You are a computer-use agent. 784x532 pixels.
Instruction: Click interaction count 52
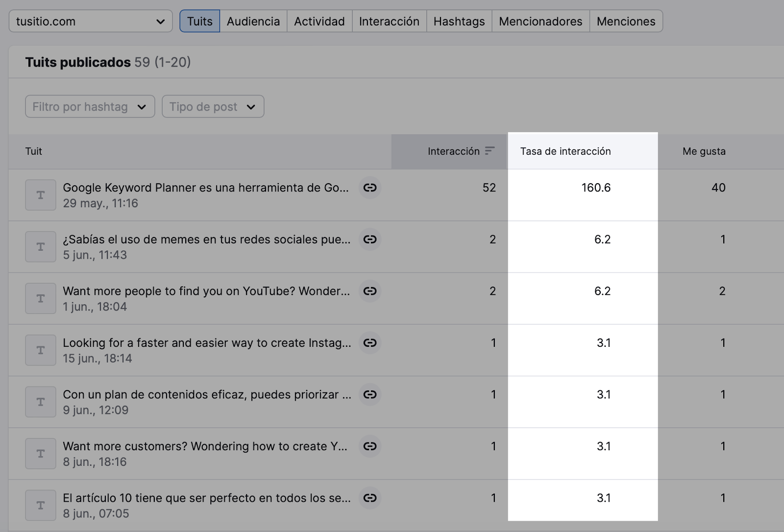tap(489, 188)
